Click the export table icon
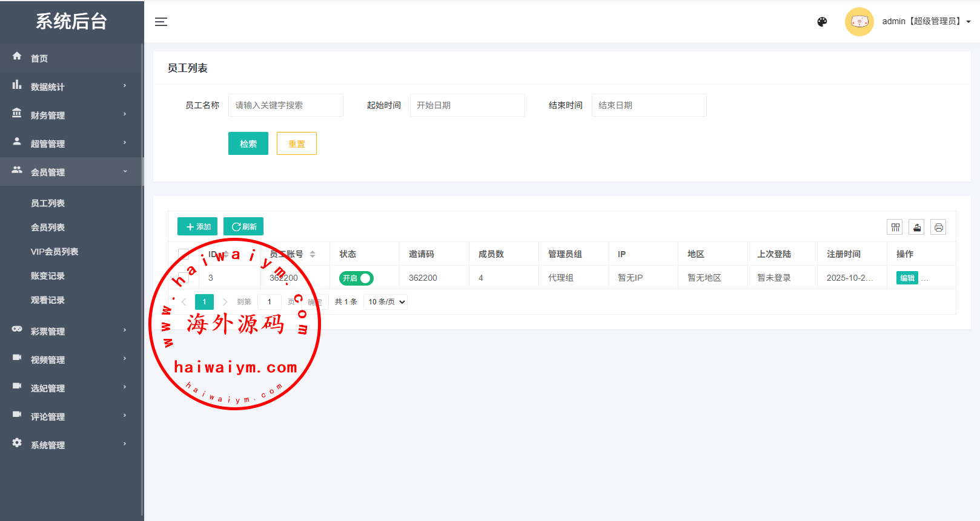The image size is (980, 521). coord(916,228)
